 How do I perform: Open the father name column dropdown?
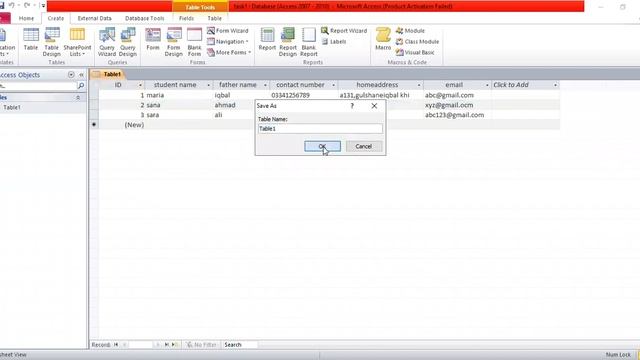tap(265, 85)
